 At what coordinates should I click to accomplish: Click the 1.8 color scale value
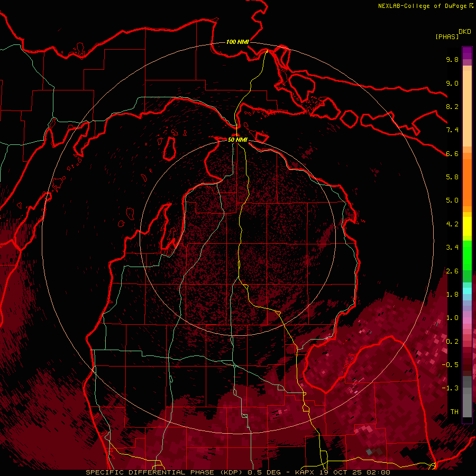(452, 295)
